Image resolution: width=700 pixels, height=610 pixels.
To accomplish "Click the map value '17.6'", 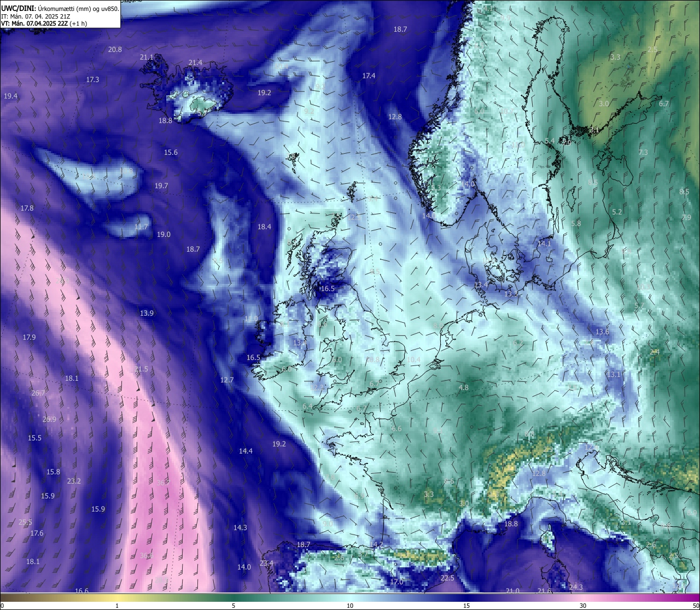I will (37, 533).
